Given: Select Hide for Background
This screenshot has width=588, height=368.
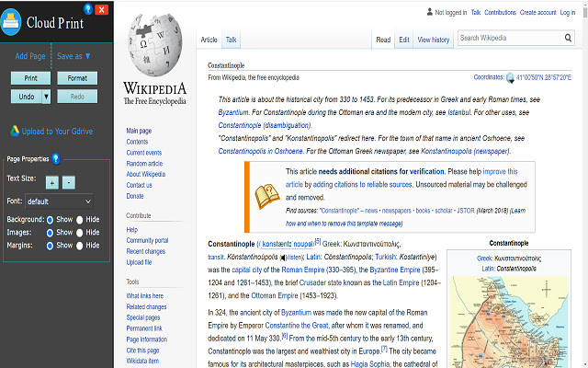Looking at the screenshot, I should point(80,220).
